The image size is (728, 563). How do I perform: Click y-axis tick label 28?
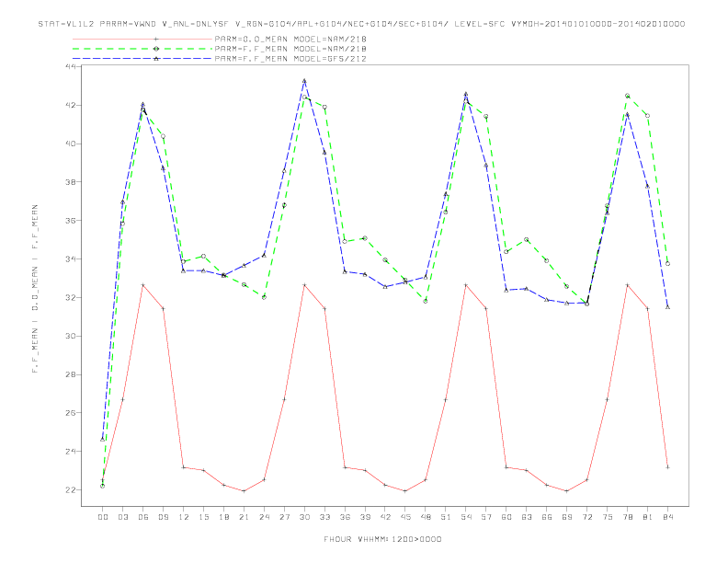click(x=71, y=374)
